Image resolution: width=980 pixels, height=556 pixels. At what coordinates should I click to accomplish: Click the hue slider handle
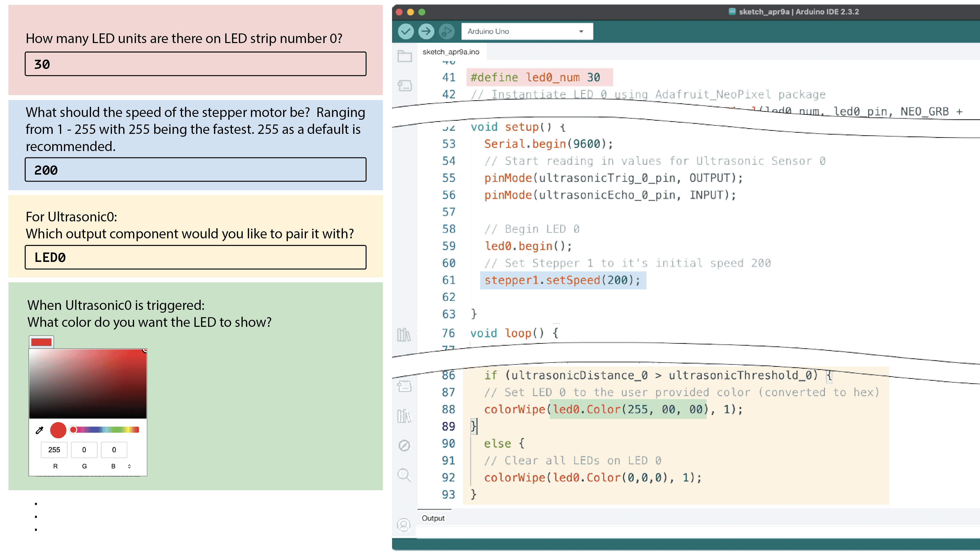tap(73, 430)
